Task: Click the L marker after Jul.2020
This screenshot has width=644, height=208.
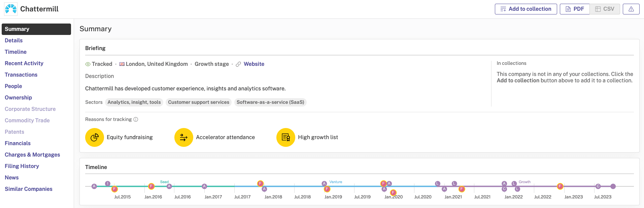Action: click(x=438, y=183)
